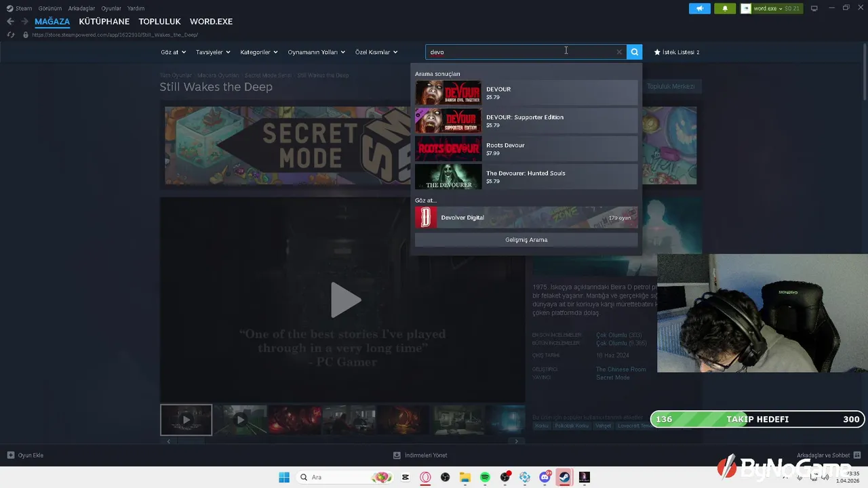Open İndirmeleri Yönet downloads
The height and width of the screenshot is (488, 868).
click(x=420, y=455)
